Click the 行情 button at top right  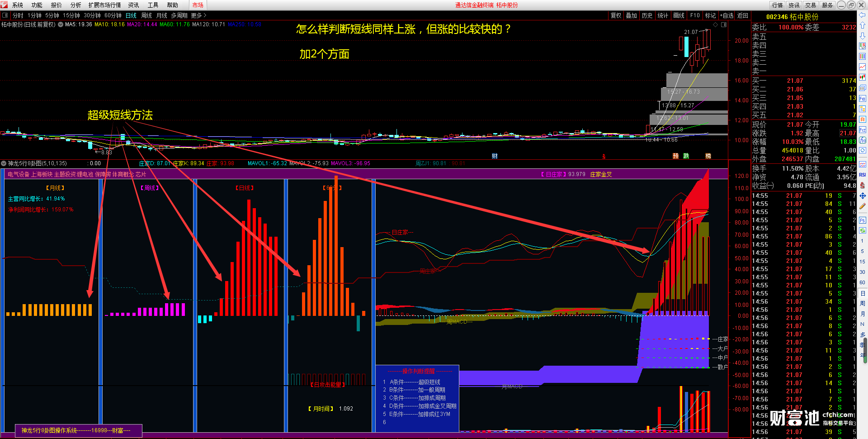tap(778, 5)
